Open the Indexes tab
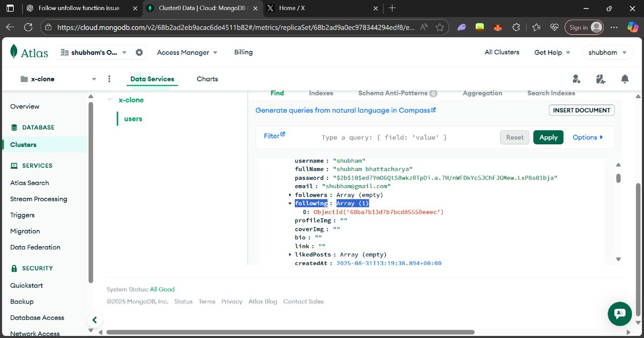The image size is (644, 338). point(321,93)
